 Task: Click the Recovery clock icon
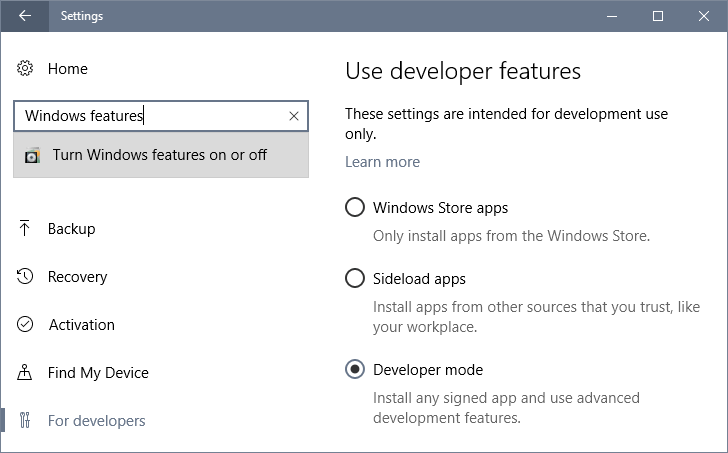pyautogui.click(x=25, y=276)
